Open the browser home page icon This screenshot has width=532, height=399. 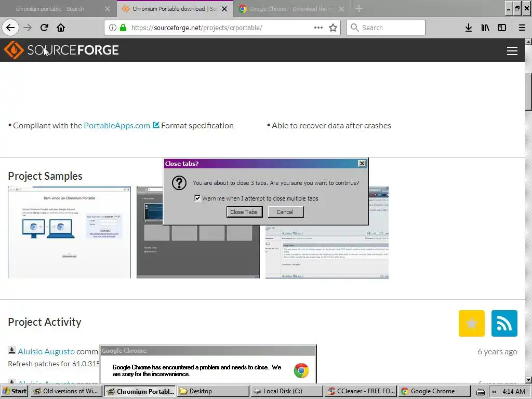point(61,28)
